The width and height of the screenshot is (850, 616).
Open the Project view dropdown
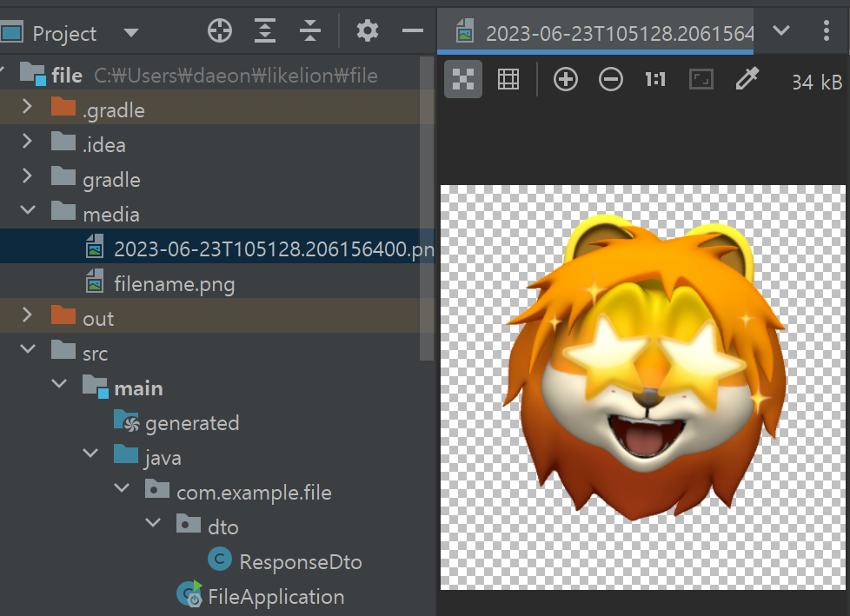[130, 33]
